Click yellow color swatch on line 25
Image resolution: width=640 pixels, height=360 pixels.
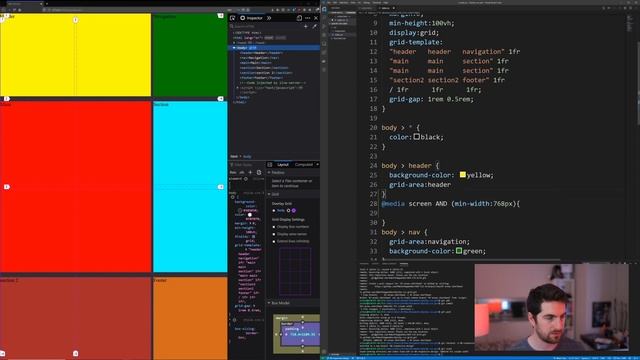click(462, 175)
